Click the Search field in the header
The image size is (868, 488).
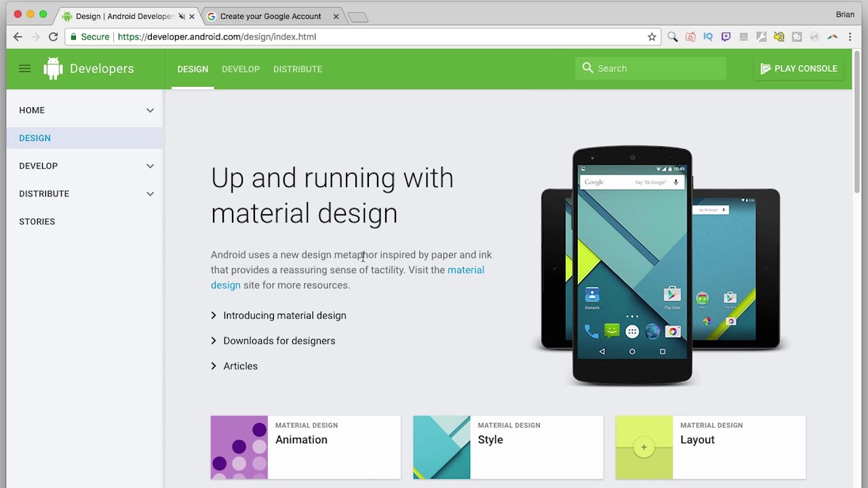(x=651, y=68)
